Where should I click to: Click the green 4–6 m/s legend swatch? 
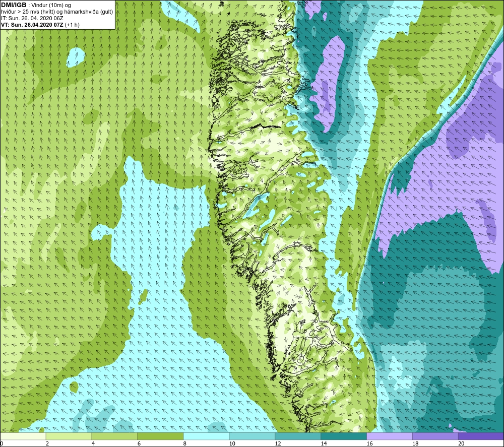114,436
